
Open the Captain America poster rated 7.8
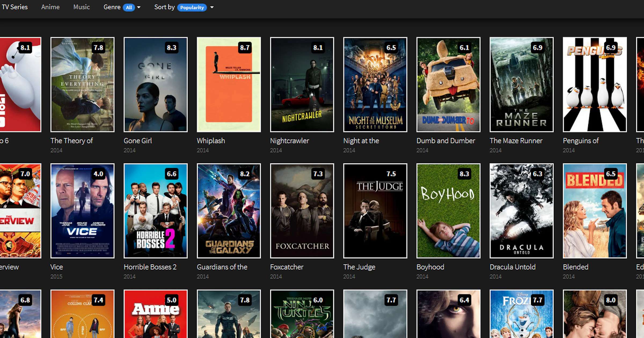point(229,314)
